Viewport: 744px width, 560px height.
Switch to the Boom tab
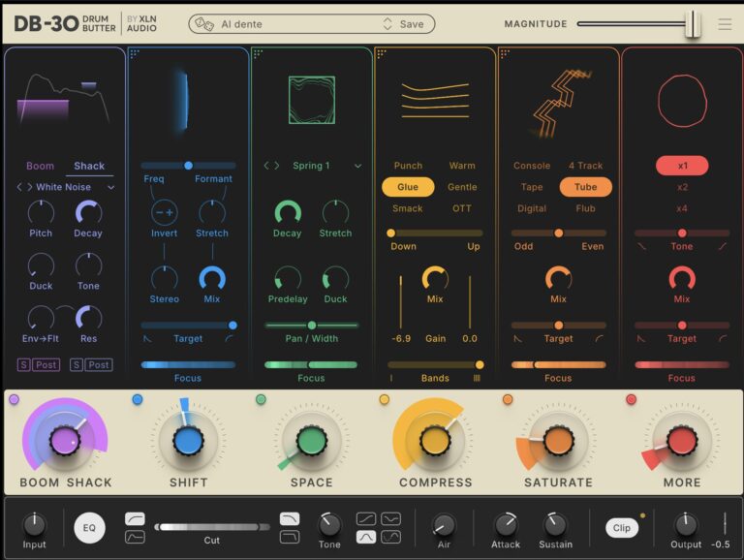pyautogui.click(x=40, y=166)
